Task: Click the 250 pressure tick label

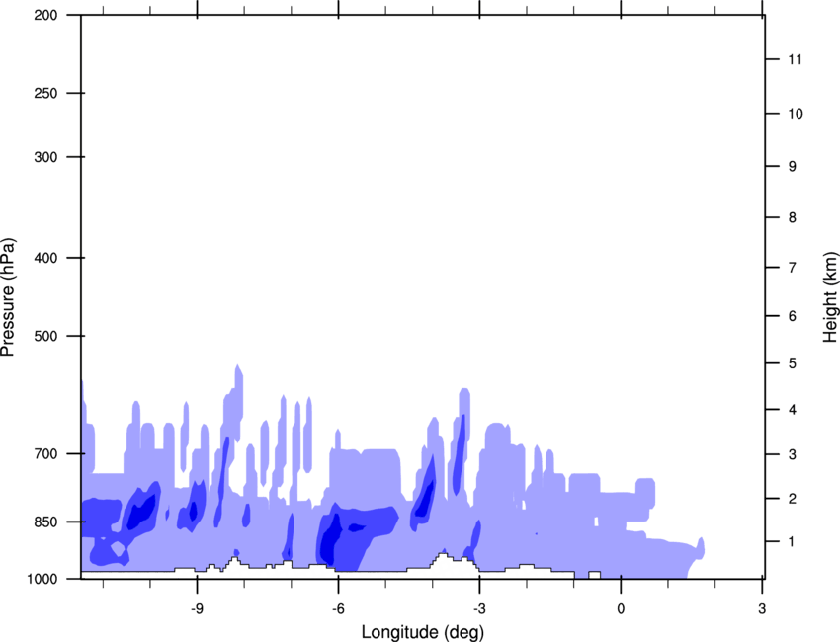Action: click(x=45, y=93)
